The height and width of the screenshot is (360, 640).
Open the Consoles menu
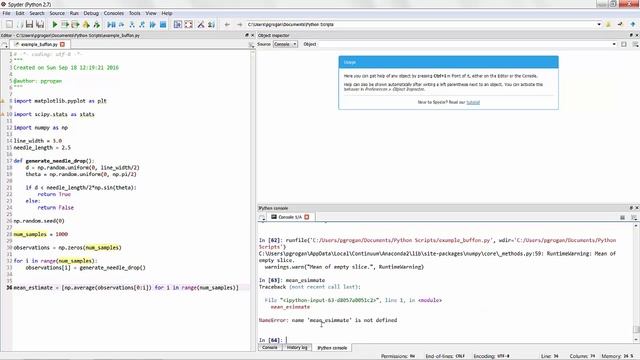[113, 13]
